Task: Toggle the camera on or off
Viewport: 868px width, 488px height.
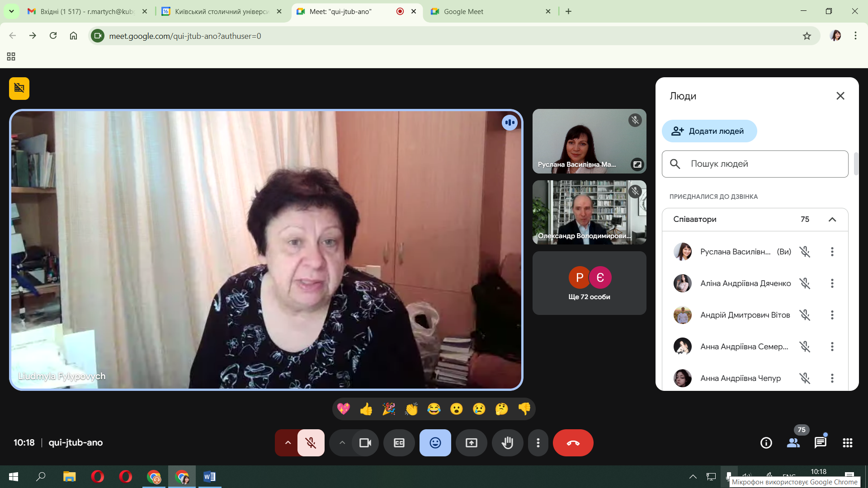Action: pos(365,443)
